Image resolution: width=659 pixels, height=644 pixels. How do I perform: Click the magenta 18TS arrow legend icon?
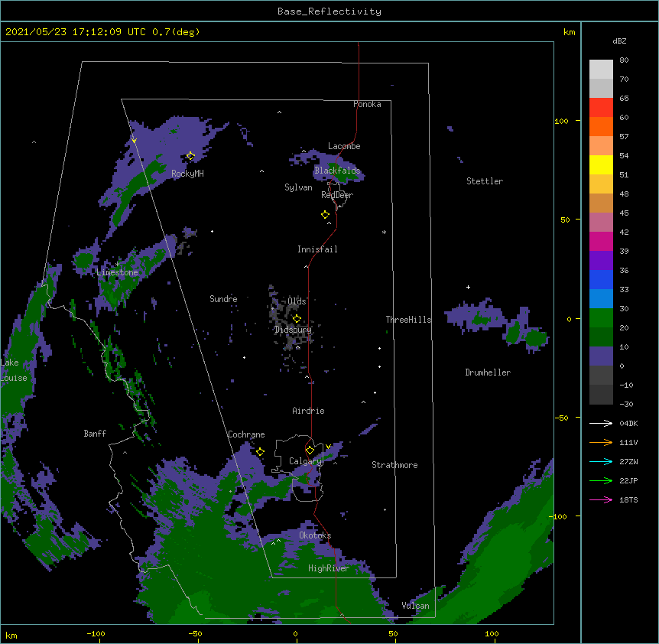(601, 499)
